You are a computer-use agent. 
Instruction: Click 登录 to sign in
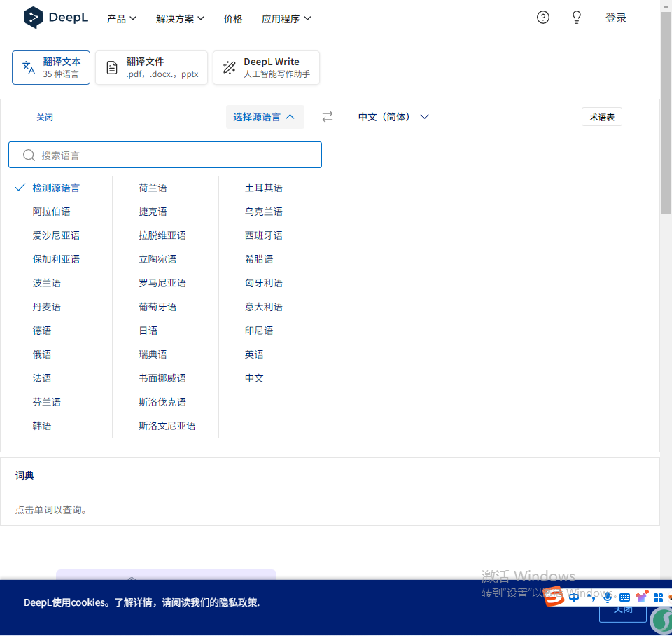[x=616, y=18]
